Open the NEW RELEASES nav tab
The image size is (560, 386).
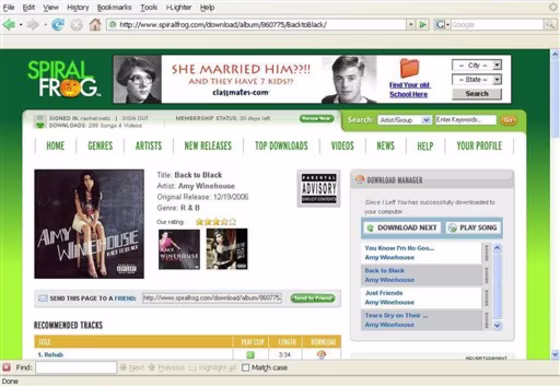pyautogui.click(x=208, y=146)
